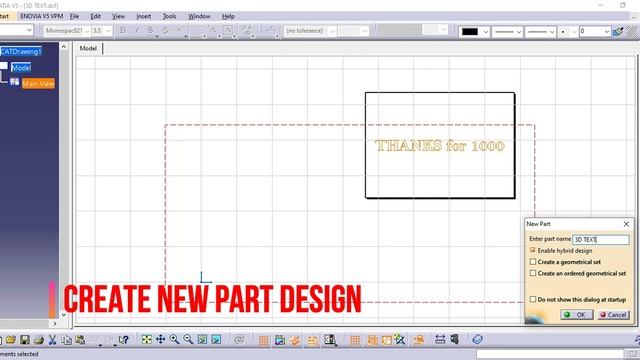Open the Tools menu

coord(169,16)
